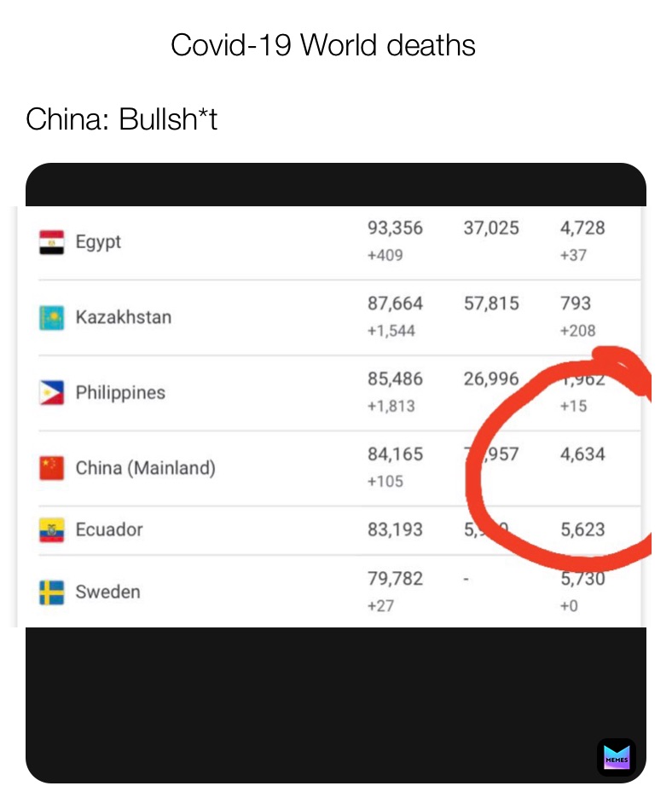Select the China (Mainland) label
This screenshot has width=672, height=809.
[146, 468]
